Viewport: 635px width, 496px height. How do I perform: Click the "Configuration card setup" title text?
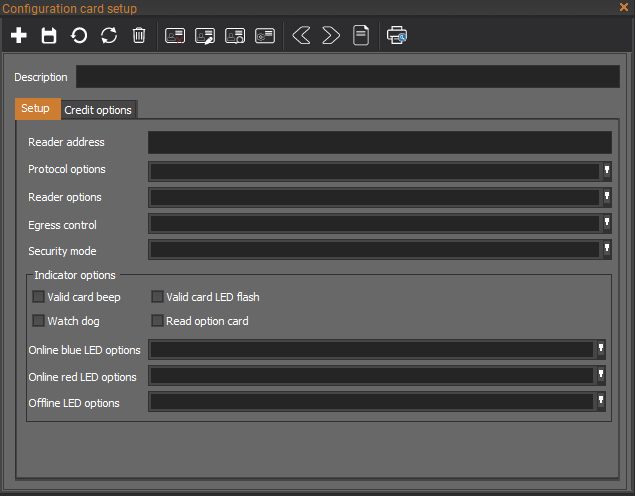coord(70,8)
